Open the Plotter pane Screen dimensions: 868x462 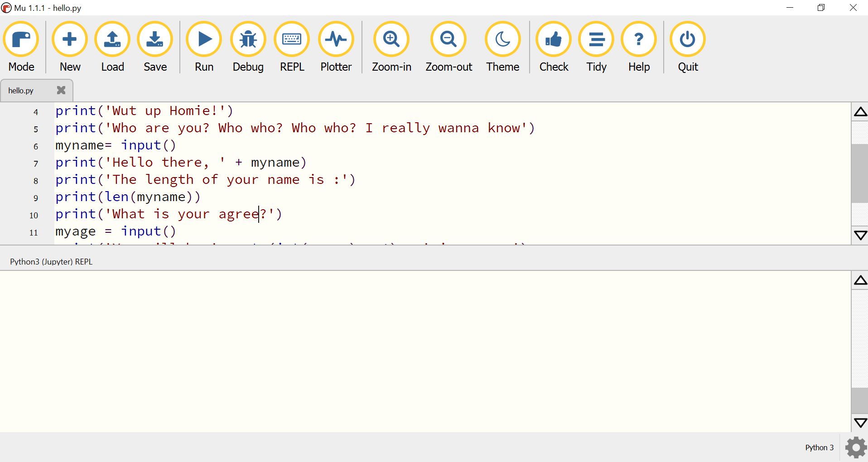[336, 47]
